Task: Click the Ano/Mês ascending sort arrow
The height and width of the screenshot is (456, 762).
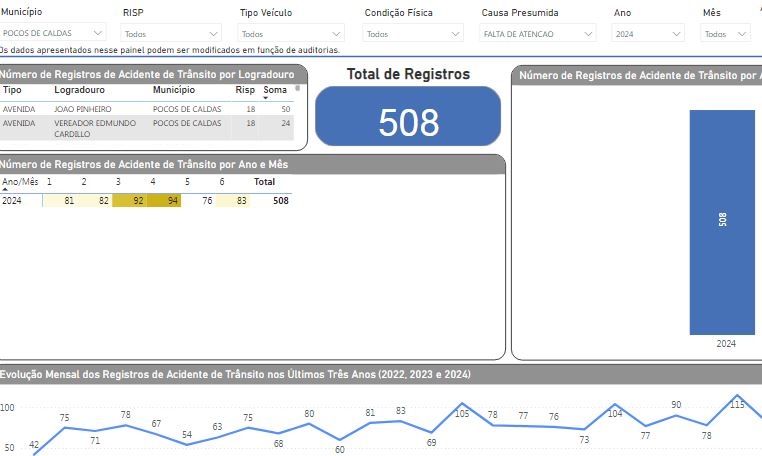Action: coord(4,190)
